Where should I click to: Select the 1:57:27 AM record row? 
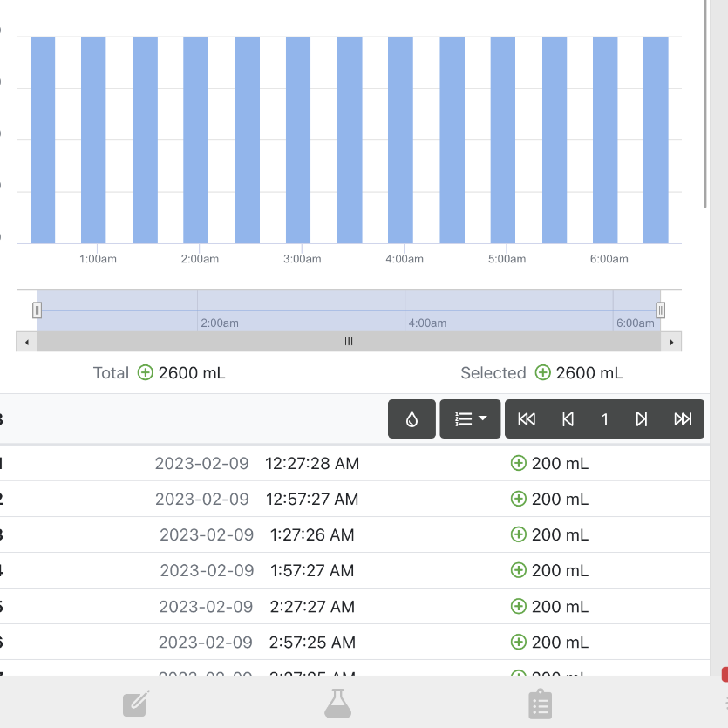pyautogui.click(x=355, y=570)
